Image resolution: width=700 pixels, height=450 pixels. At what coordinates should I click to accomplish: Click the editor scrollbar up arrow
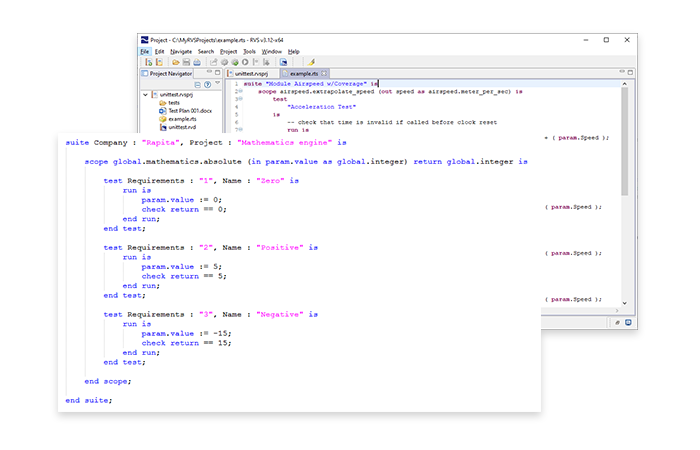625,84
